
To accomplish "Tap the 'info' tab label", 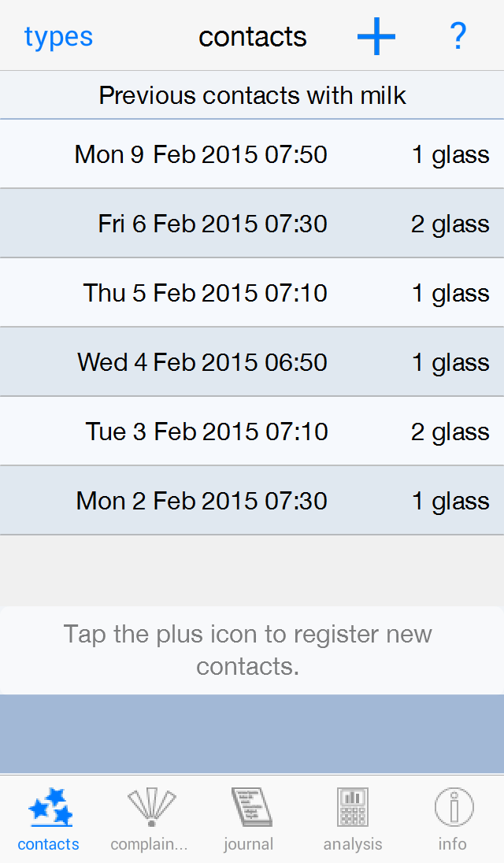I will [453, 844].
